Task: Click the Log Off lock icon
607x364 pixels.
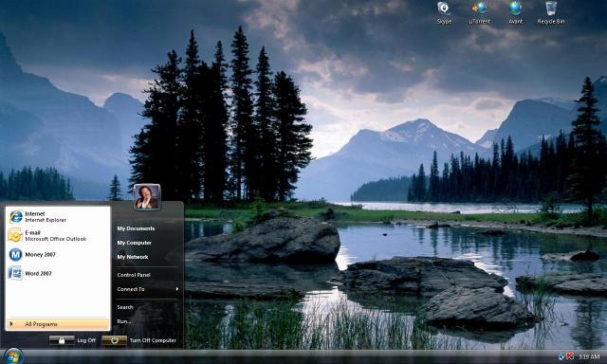Action: (62, 340)
